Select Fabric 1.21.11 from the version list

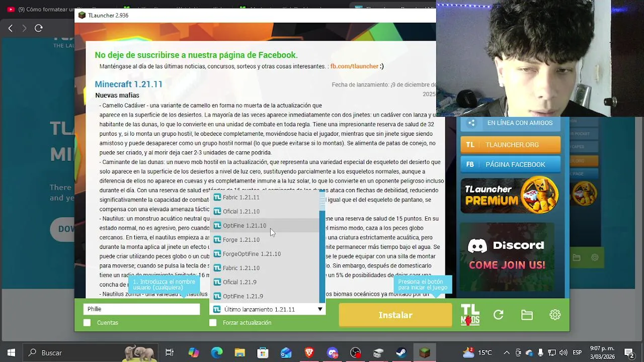pos(265,198)
